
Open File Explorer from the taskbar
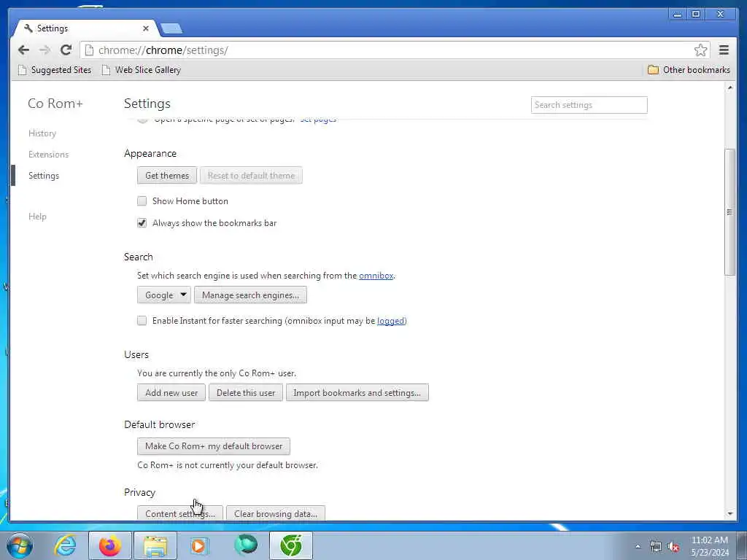coord(155,545)
